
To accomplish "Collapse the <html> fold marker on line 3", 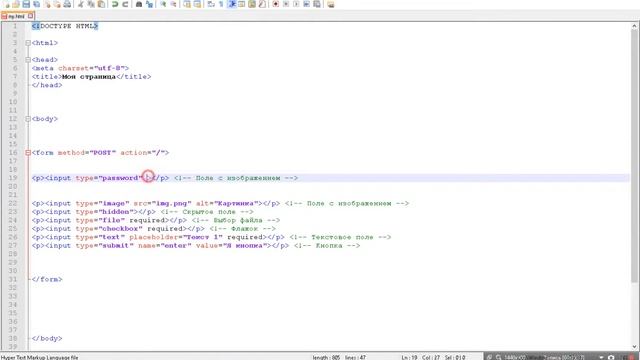I will point(28,43).
